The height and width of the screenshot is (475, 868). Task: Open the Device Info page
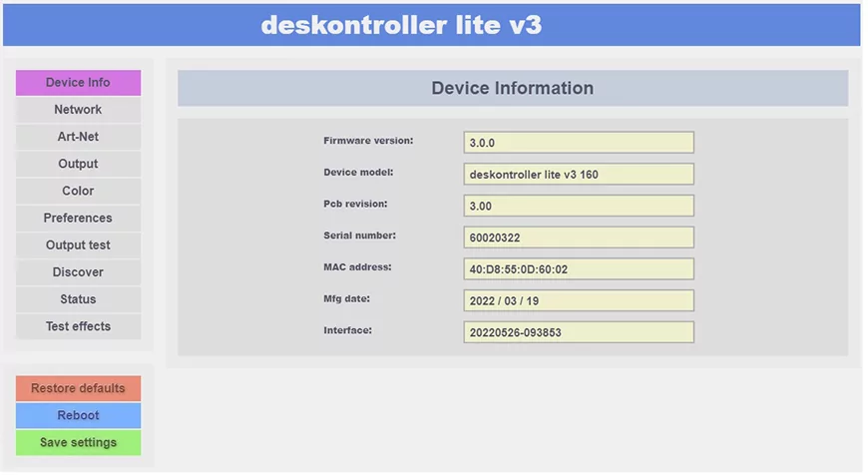78,83
